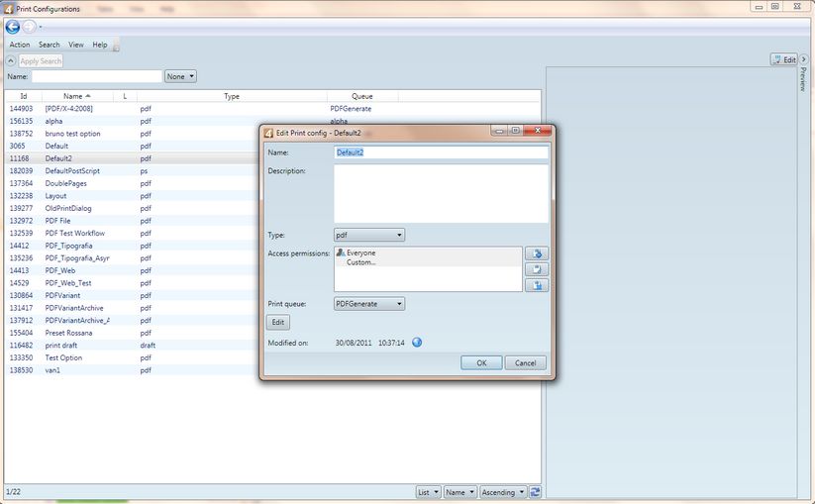Click the icon in the Edit Print config title bar

[268, 133]
